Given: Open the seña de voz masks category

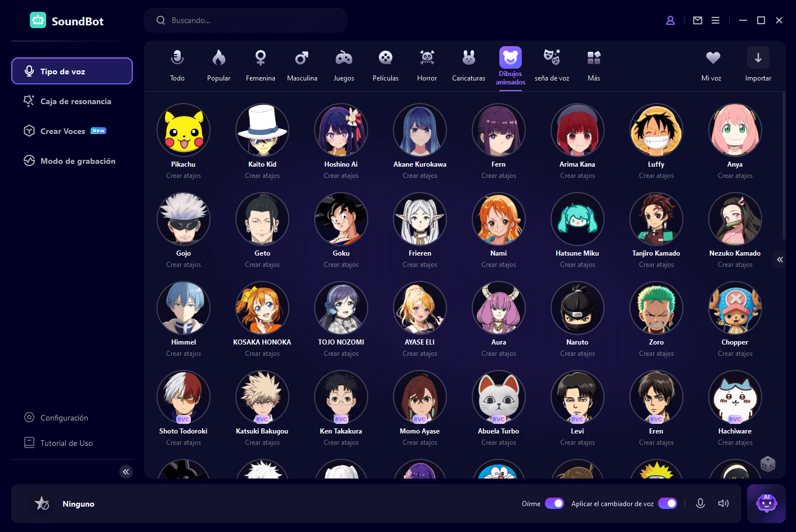Looking at the screenshot, I should click(552, 65).
